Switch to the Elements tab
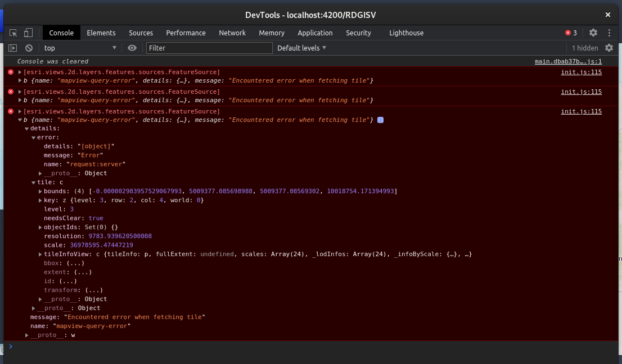The width and height of the screenshot is (622, 364). [x=101, y=33]
